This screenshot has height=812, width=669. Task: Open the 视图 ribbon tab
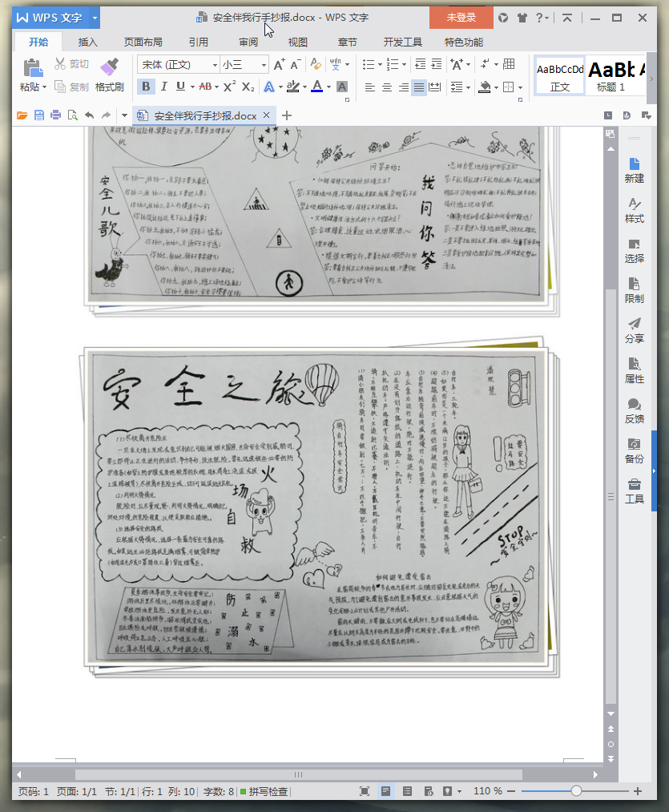pos(298,42)
